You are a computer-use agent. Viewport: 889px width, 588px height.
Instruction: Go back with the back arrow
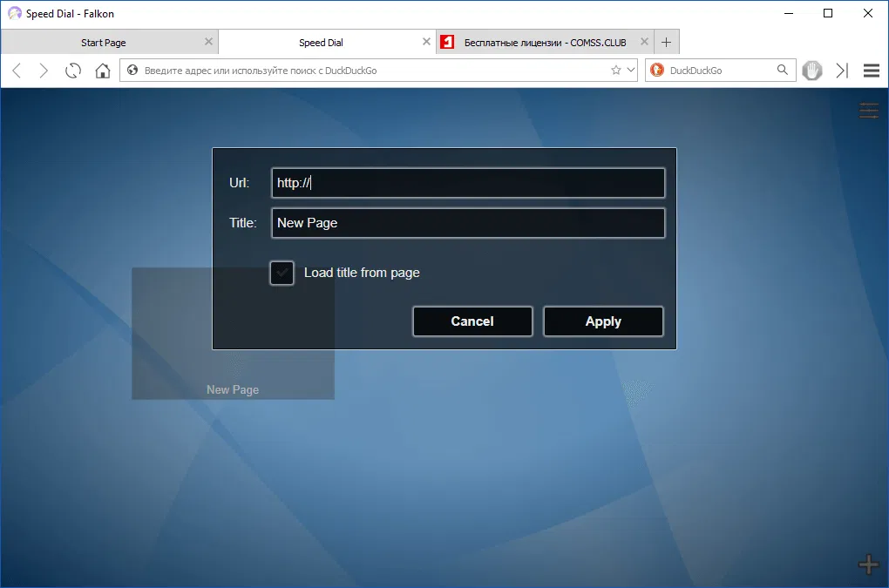[17, 71]
